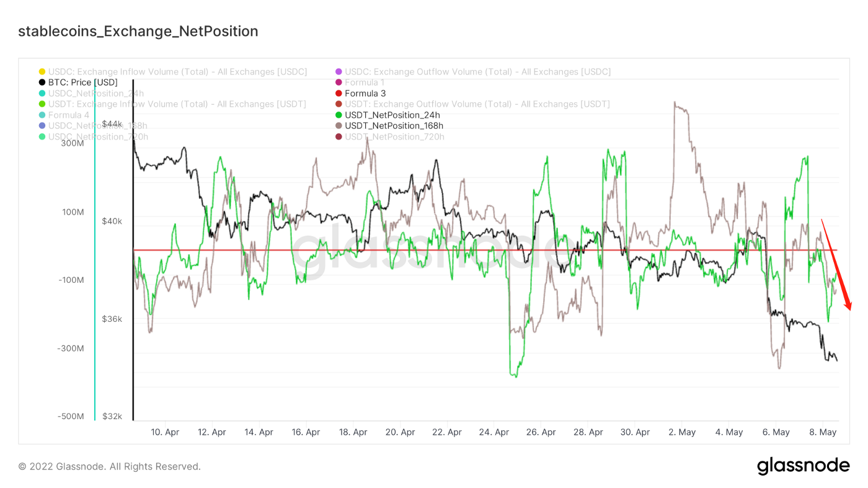Viewport: 868px width, 488px height.
Task: Click the red Formula 3 legend dot
Action: pyautogui.click(x=339, y=94)
